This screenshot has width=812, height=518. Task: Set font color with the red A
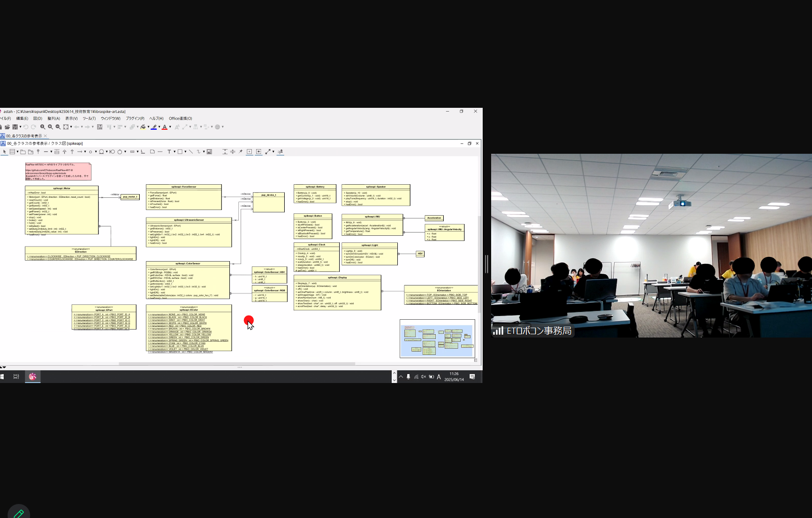(164, 127)
